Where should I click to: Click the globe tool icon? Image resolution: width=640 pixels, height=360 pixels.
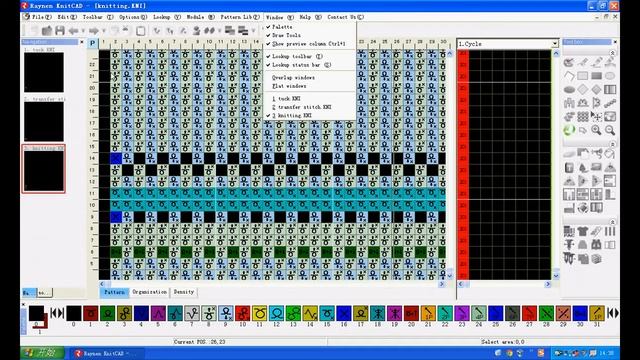click(x=583, y=208)
